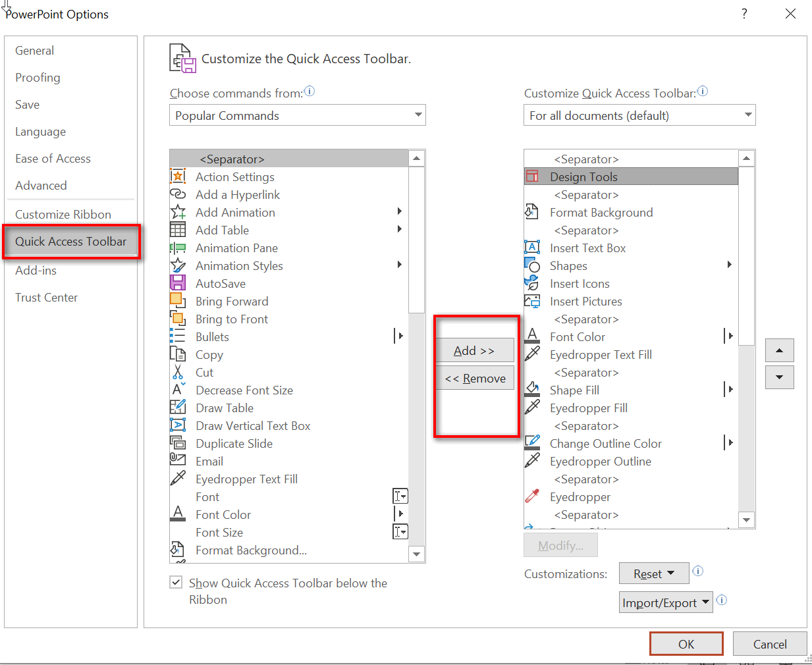The width and height of the screenshot is (812, 665).
Task: Click the Shapes icon in toolbar list
Action: pyautogui.click(x=532, y=265)
